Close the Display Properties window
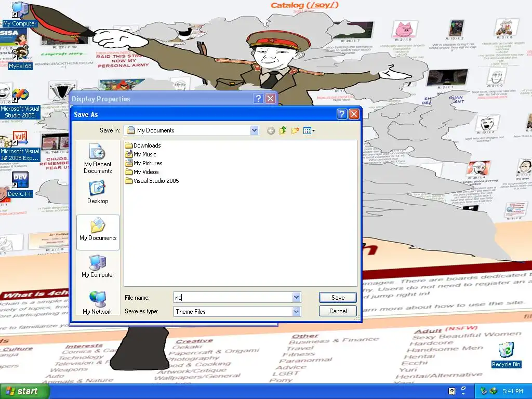Screen dimensions: 532x399 click(x=270, y=99)
